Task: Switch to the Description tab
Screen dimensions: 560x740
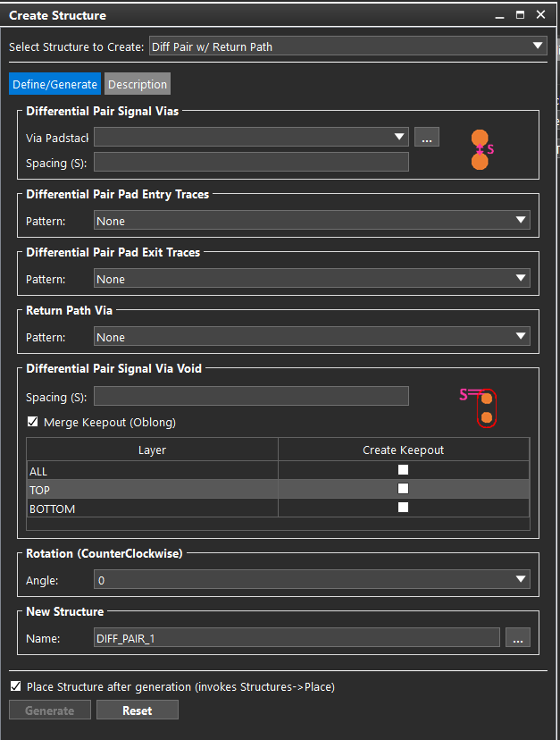Action: 138,84
